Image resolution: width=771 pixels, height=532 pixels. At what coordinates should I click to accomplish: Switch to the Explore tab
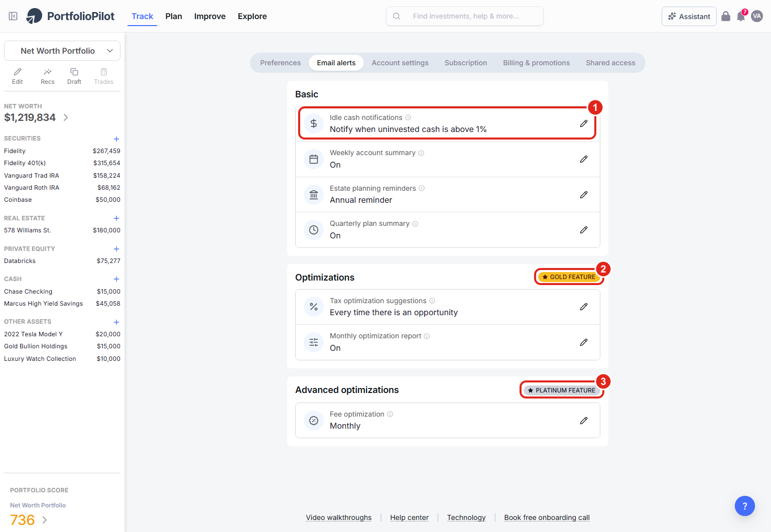tap(252, 16)
